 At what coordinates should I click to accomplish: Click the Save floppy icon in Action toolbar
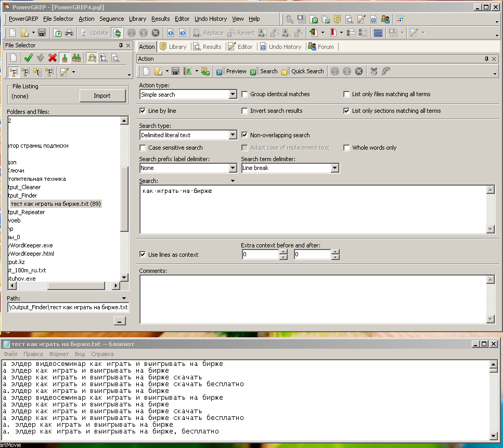(x=175, y=71)
